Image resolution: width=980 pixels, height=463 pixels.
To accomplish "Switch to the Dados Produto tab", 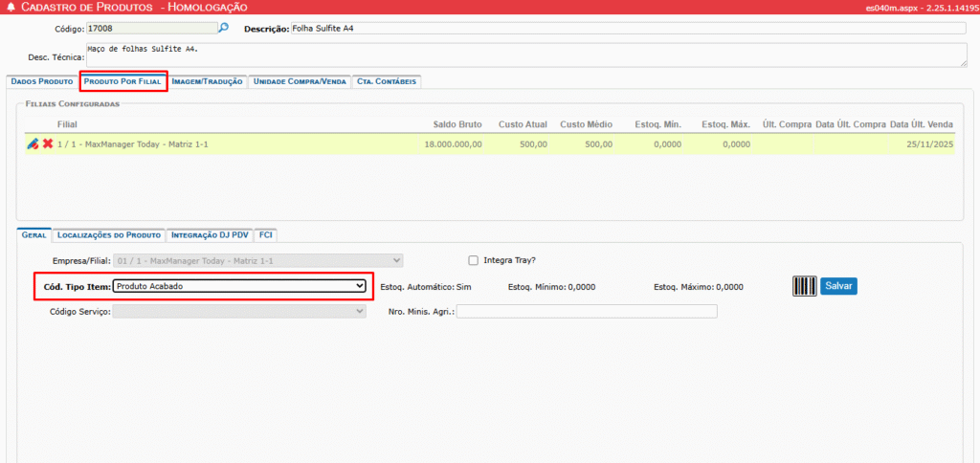I will pos(42,81).
